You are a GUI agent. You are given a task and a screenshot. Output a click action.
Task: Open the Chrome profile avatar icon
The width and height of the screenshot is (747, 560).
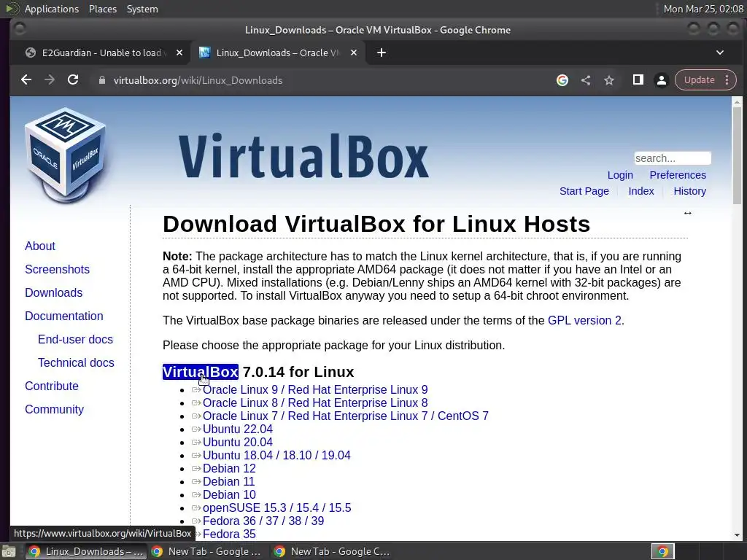pyautogui.click(x=661, y=80)
